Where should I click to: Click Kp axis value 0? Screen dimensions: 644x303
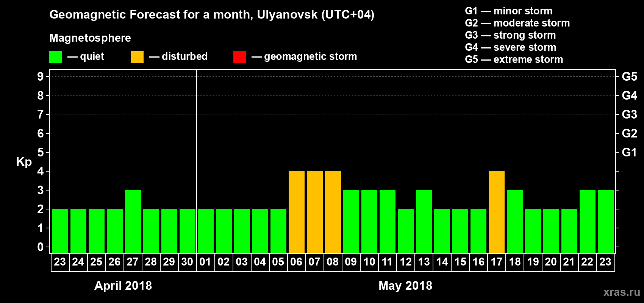(x=41, y=247)
